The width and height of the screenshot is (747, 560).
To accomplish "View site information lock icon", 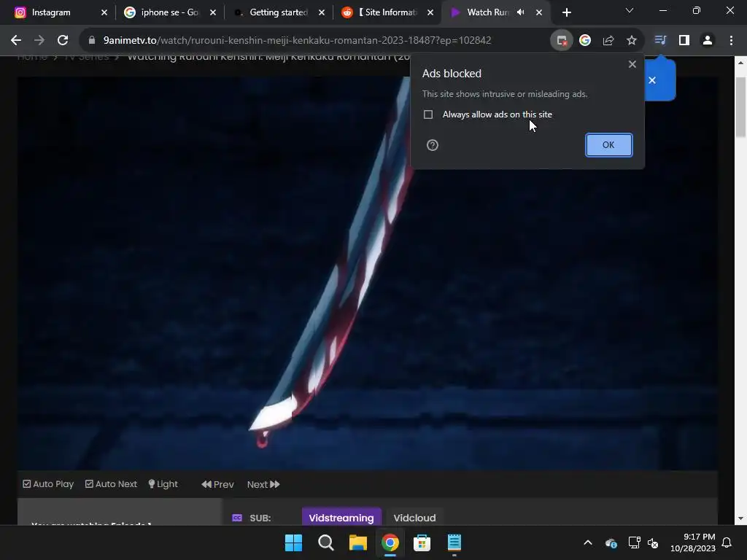I will (92, 41).
